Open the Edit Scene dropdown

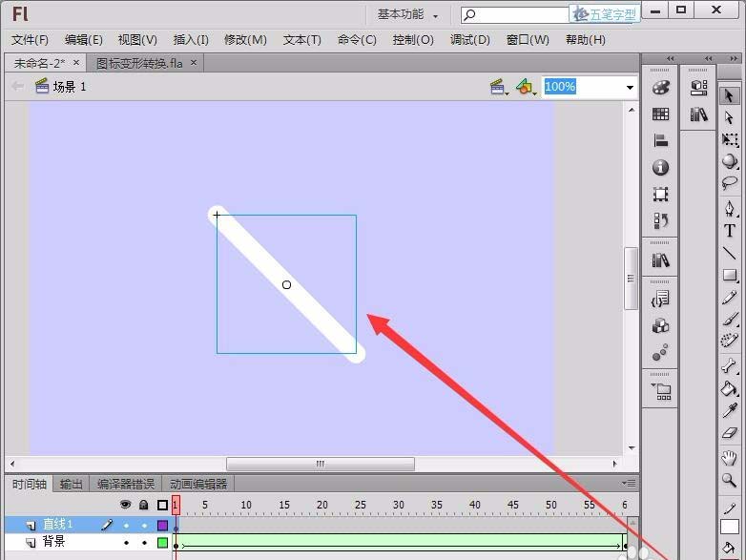pyautogui.click(x=499, y=87)
